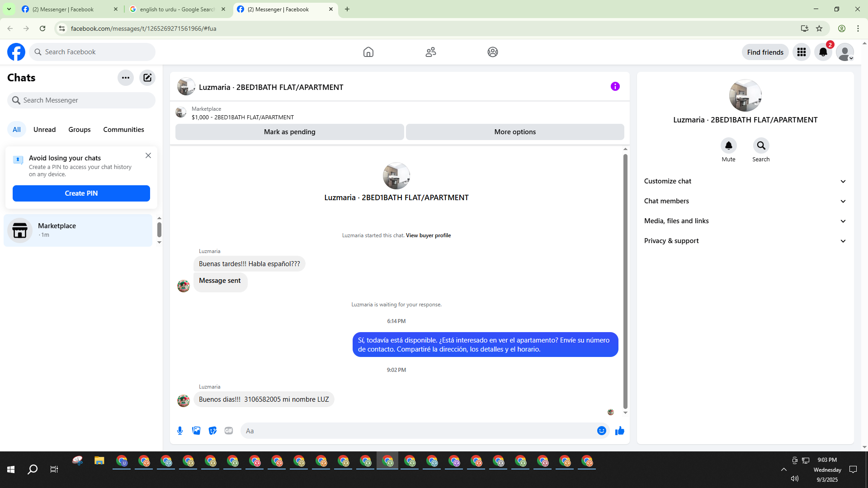Viewport: 868px width, 488px height.
Task: Open the Marketplace chat in list
Action: (78, 230)
